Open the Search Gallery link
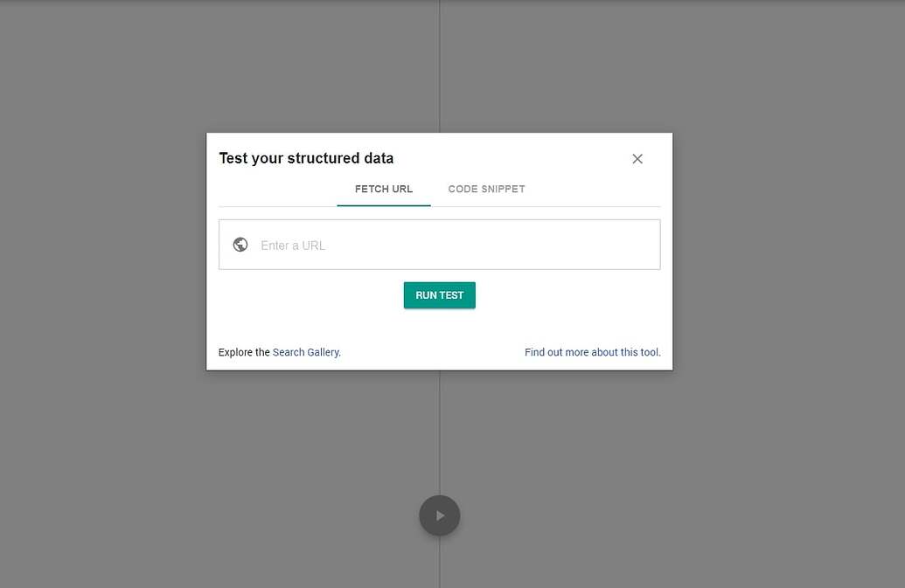 [x=305, y=351]
